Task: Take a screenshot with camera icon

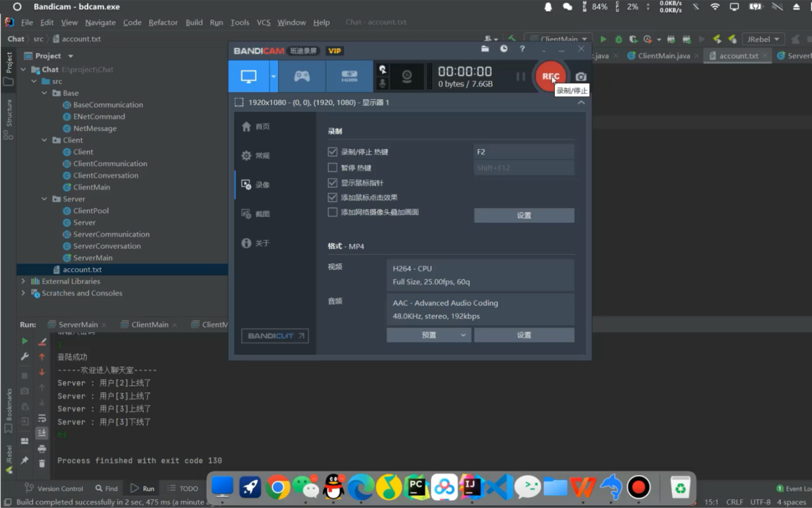Action: [581, 77]
